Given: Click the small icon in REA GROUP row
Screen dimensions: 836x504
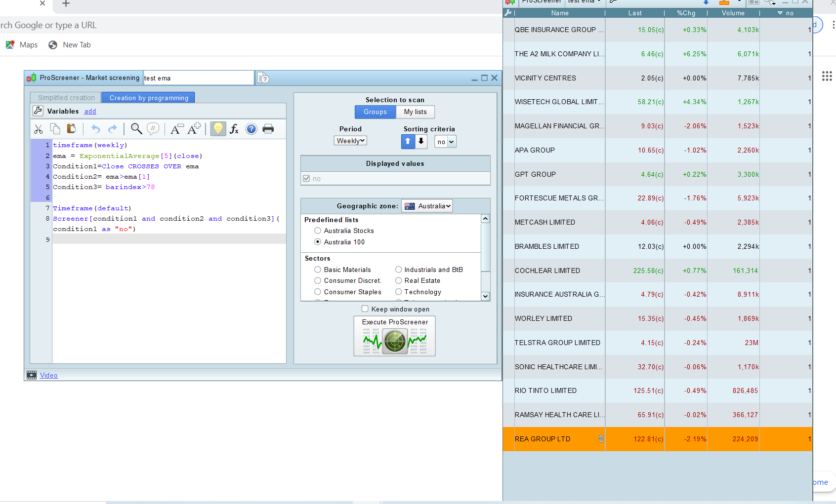Looking at the screenshot, I should [x=601, y=439].
